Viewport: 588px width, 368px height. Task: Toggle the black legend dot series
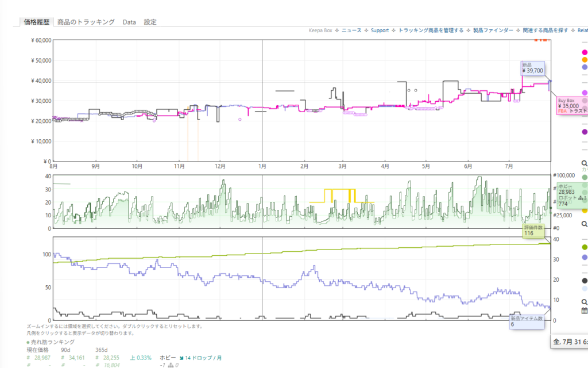585,281
